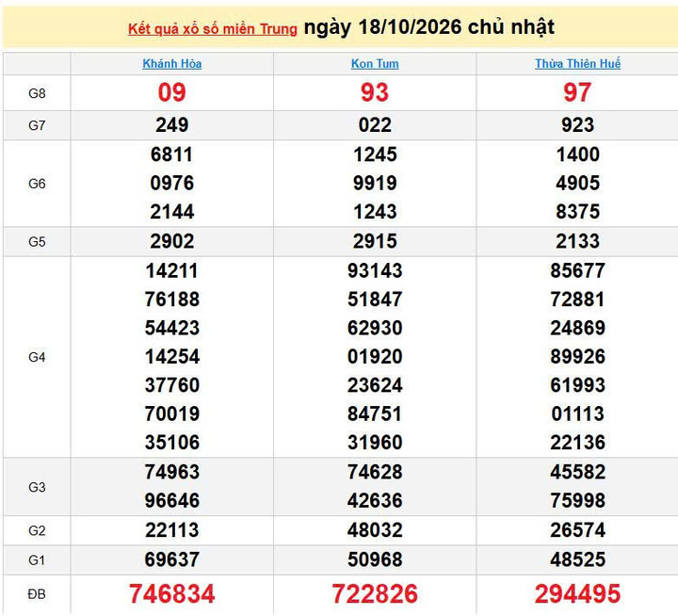
Task: Click the G7 number 249
Action: (172, 125)
